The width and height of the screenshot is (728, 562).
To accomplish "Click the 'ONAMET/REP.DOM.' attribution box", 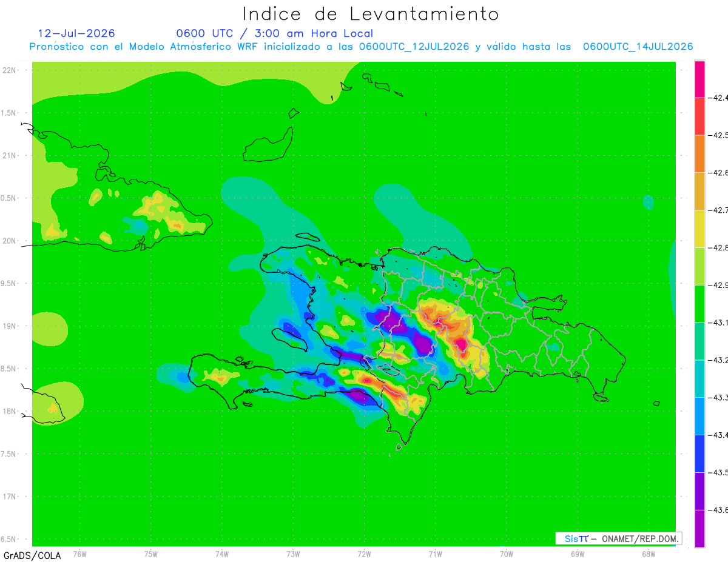I will (618, 538).
